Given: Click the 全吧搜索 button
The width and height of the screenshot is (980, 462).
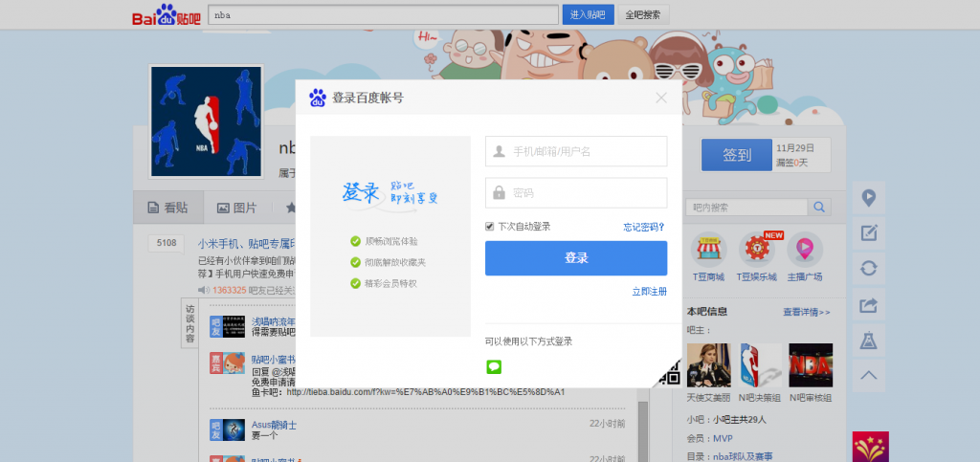Looking at the screenshot, I should coord(643,15).
